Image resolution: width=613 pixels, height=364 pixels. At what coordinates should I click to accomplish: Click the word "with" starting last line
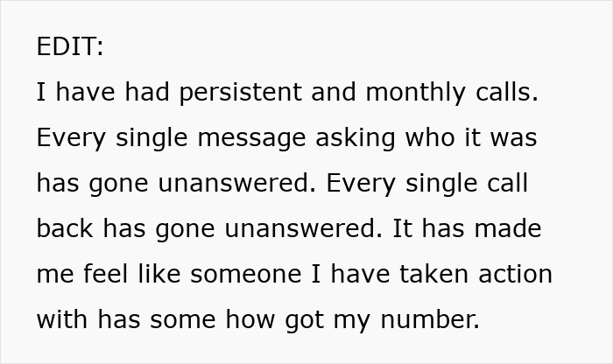click(x=63, y=320)
